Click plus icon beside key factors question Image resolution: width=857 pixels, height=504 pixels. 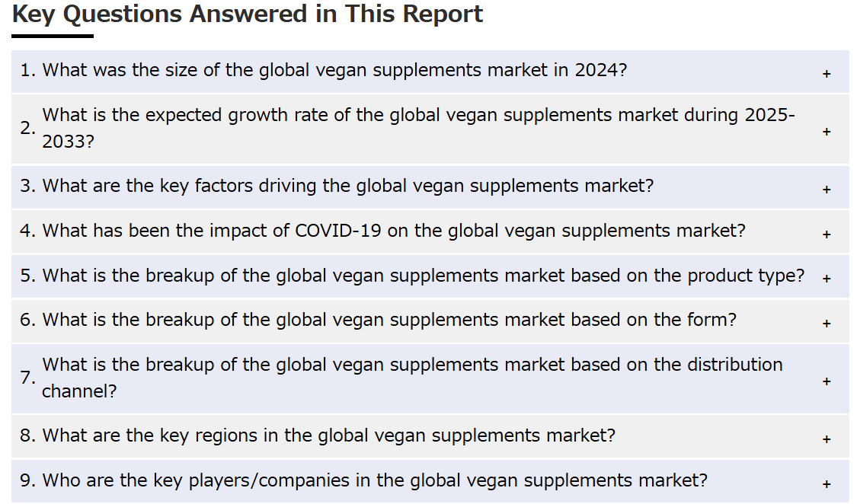click(x=827, y=190)
